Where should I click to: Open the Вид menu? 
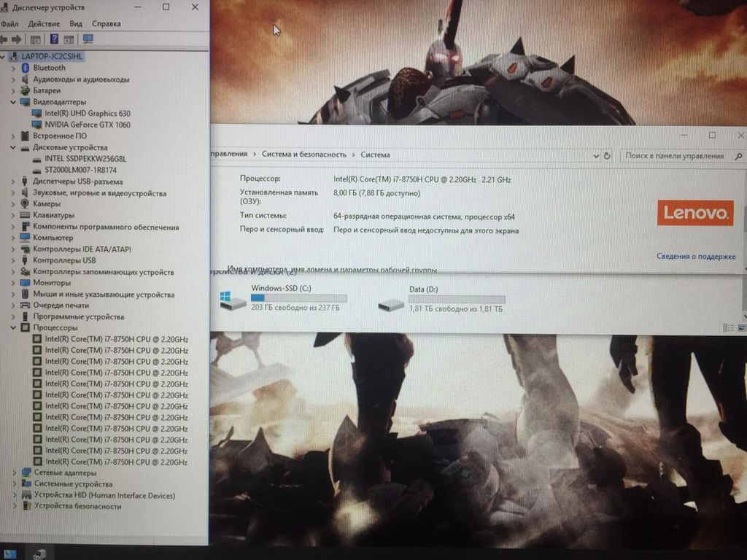click(x=76, y=24)
